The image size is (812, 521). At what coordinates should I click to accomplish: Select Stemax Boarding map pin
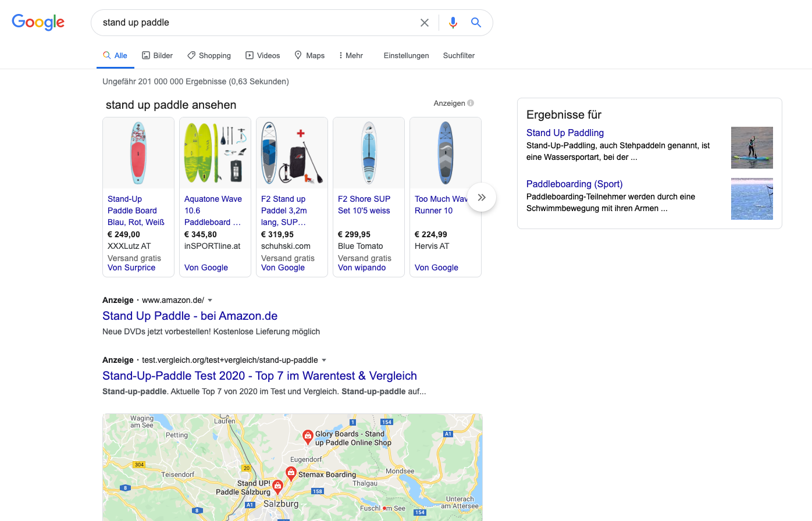tap(291, 474)
